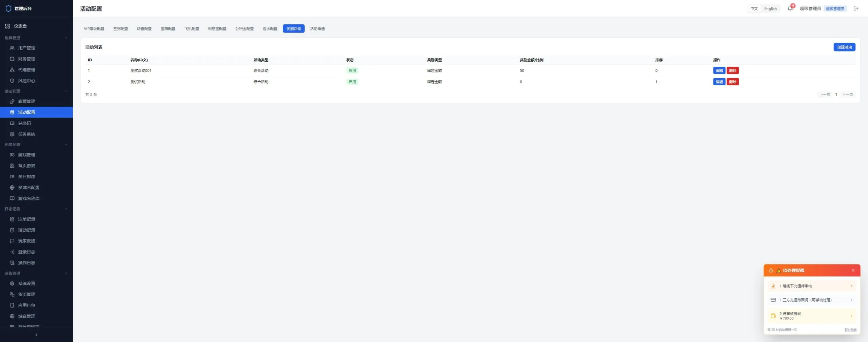This screenshot has height=342, width=868.
Task: Open the notification bell icon
Action: [790, 8]
